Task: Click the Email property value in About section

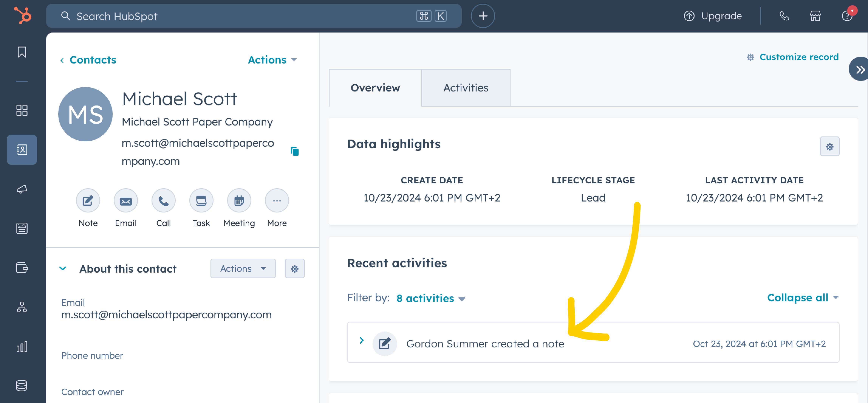Action: click(x=166, y=315)
